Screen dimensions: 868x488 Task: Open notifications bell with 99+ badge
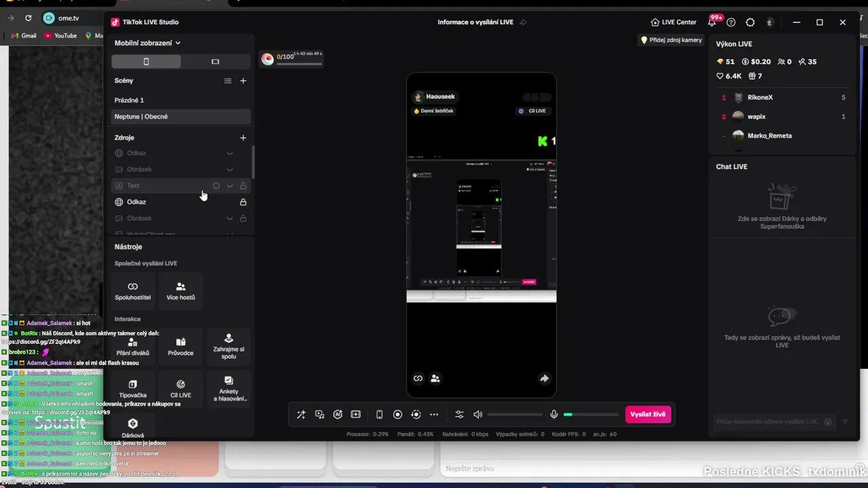(712, 22)
